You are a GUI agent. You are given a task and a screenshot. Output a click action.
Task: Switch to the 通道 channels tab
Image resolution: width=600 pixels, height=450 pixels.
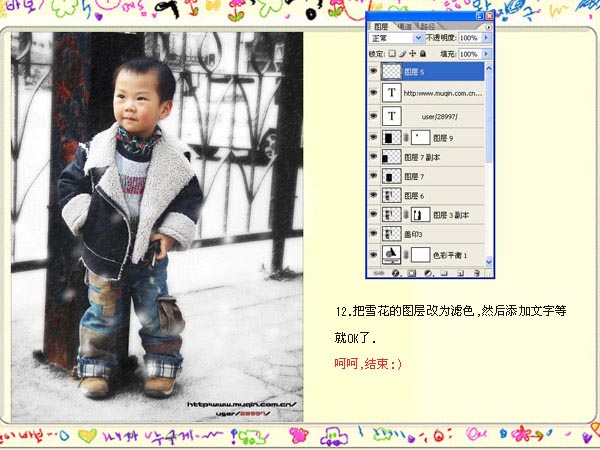click(405, 26)
